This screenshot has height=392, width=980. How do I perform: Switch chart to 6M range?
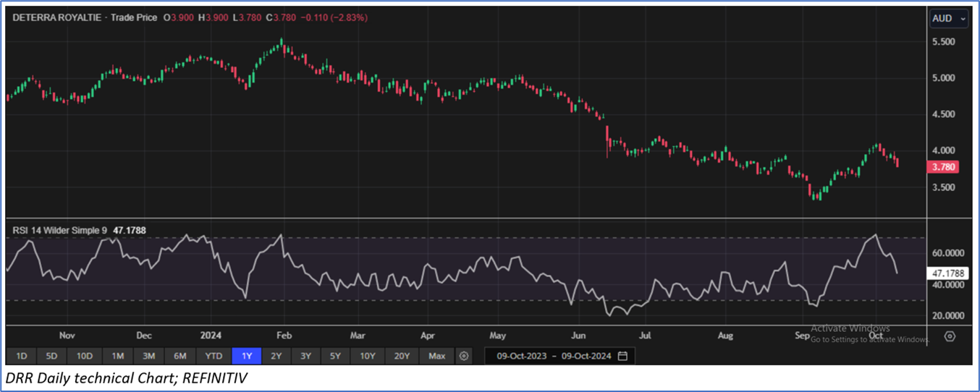pyautogui.click(x=180, y=356)
